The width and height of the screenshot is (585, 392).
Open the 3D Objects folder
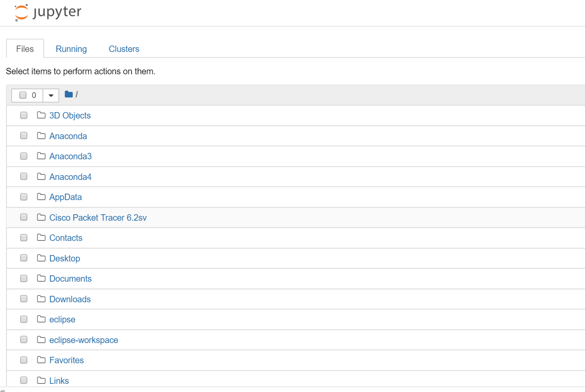pos(70,115)
